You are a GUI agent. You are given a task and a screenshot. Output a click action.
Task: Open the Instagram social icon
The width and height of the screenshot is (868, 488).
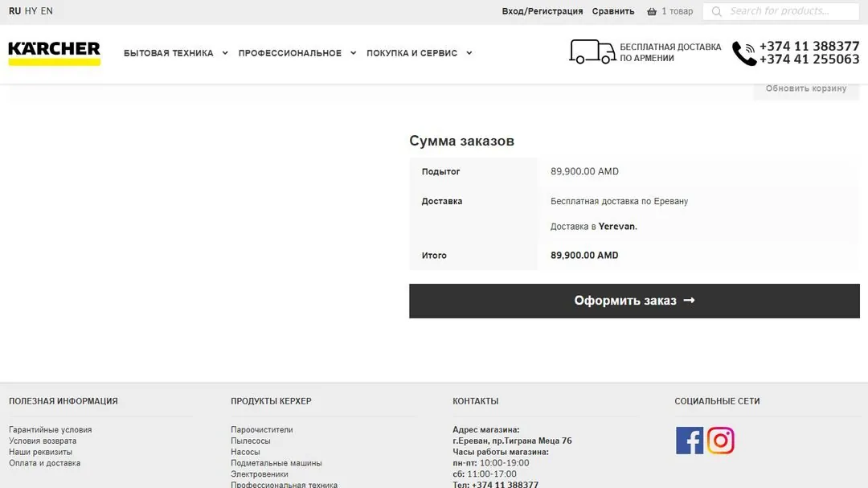720,441
